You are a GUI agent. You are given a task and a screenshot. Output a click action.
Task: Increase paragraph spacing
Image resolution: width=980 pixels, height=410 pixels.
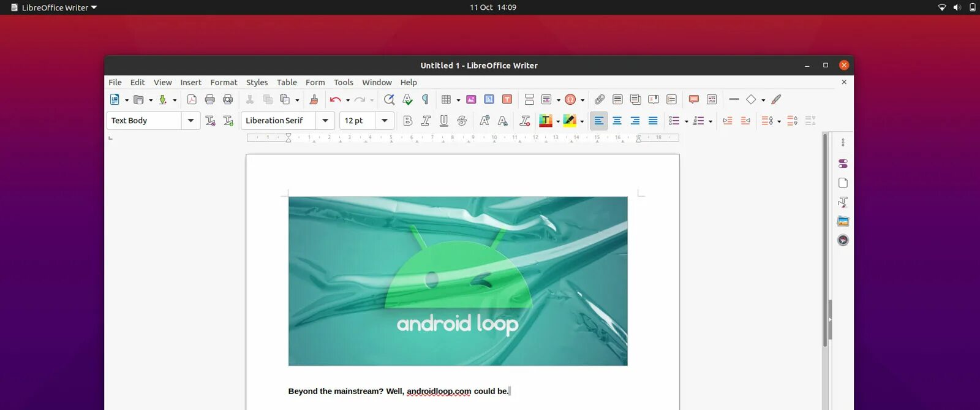tap(793, 121)
